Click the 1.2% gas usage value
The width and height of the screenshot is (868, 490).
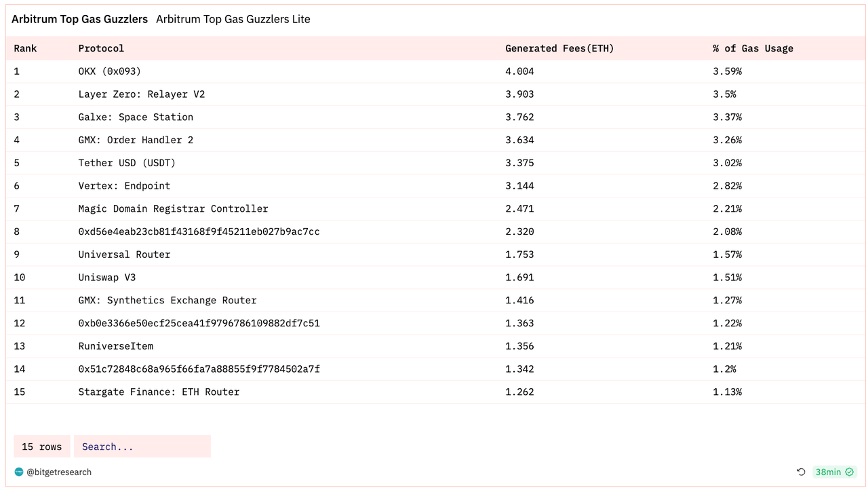point(724,369)
